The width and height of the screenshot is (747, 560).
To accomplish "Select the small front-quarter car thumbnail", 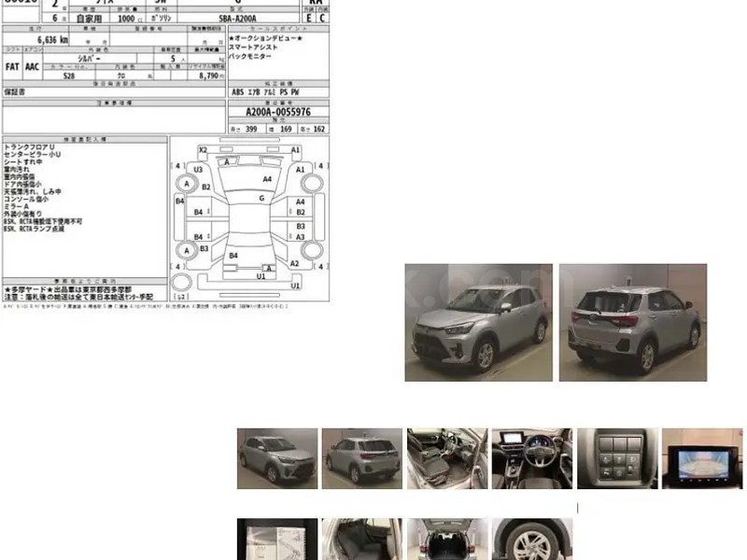I will pyautogui.click(x=277, y=458).
